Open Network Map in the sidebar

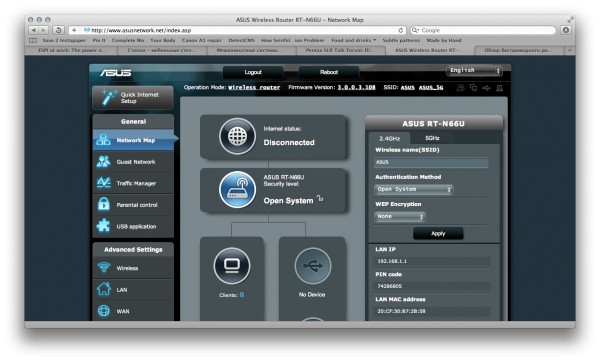pos(134,140)
